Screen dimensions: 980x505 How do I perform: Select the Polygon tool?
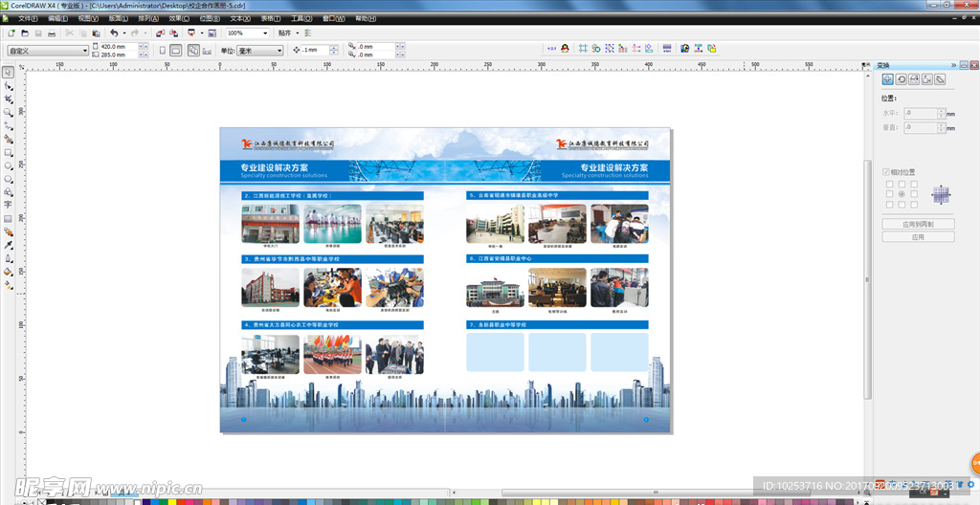tap(8, 179)
